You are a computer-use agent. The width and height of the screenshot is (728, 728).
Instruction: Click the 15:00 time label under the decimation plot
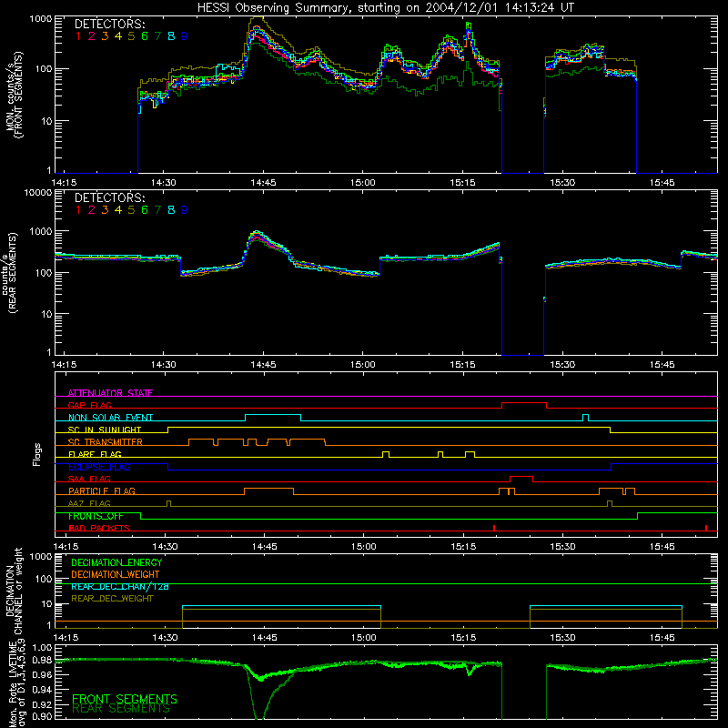(363, 638)
